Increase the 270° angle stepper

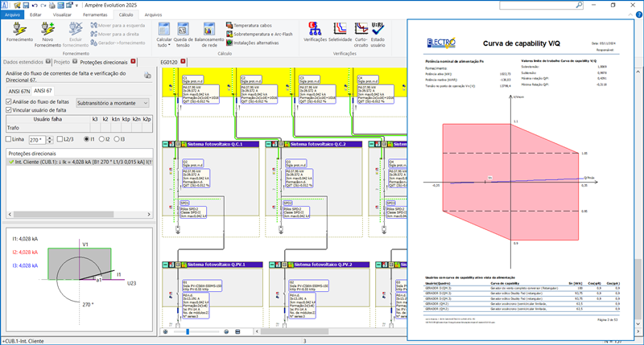tap(50, 138)
